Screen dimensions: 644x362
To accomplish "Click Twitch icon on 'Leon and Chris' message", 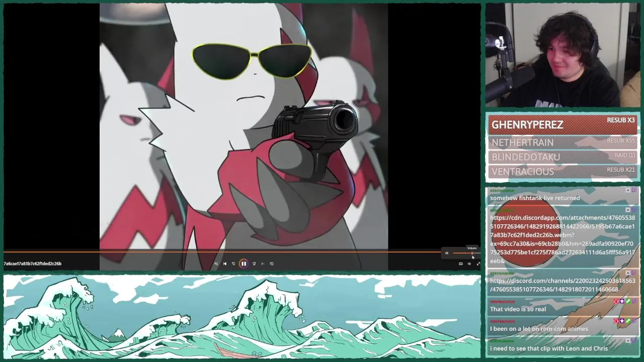I will pos(634,340).
